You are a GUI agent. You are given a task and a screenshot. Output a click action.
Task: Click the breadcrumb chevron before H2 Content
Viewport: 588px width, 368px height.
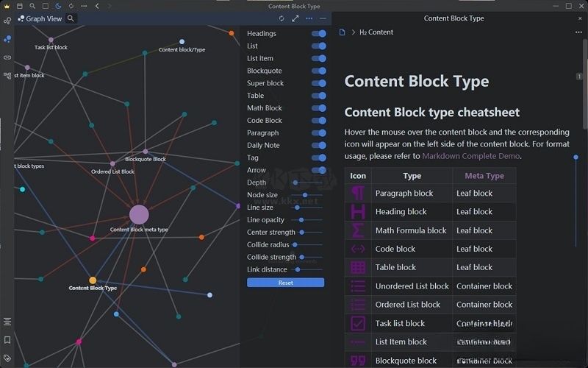tap(353, 32)
